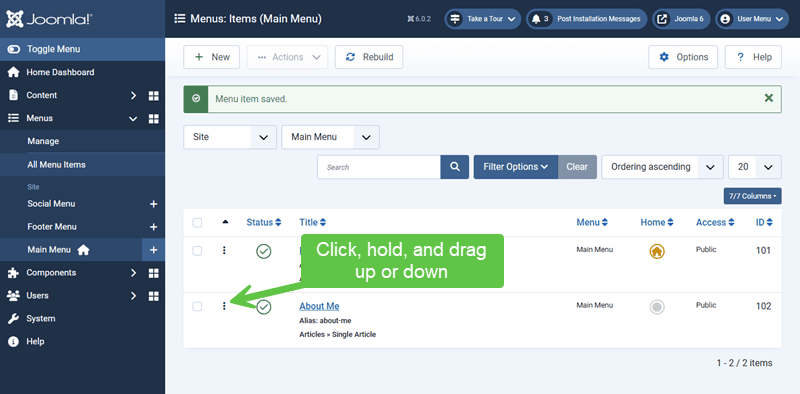Click the New button
This screenshot has height=394, width=800.
click(212, 57)
